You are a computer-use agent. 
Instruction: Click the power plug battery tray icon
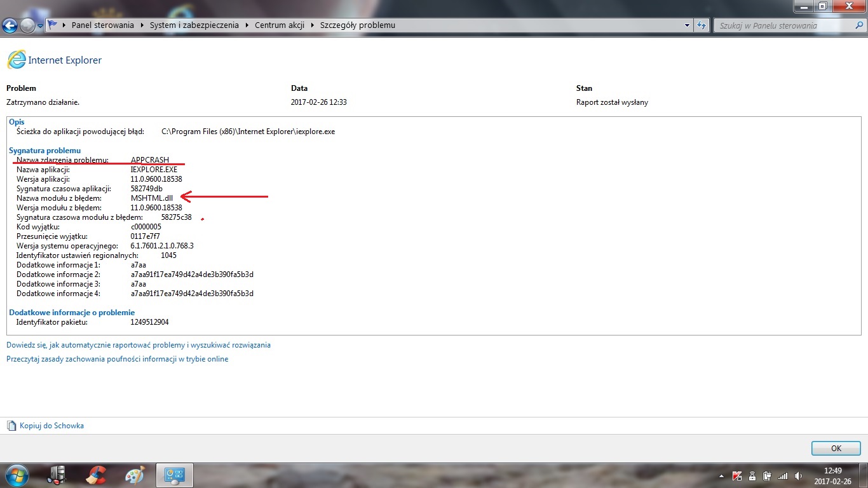point(767,475)
